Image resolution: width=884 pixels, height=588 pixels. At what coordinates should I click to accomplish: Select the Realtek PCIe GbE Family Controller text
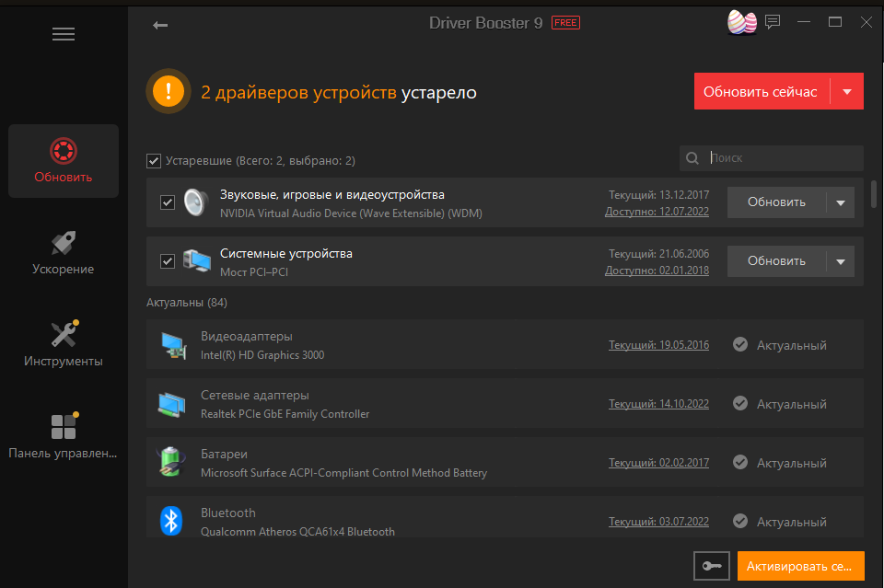285,414
